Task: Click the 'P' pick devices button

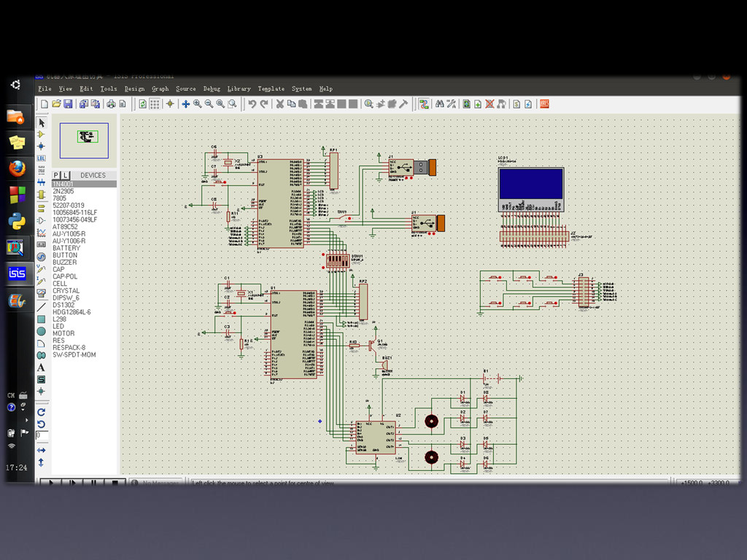Action: tap(56, 175)
